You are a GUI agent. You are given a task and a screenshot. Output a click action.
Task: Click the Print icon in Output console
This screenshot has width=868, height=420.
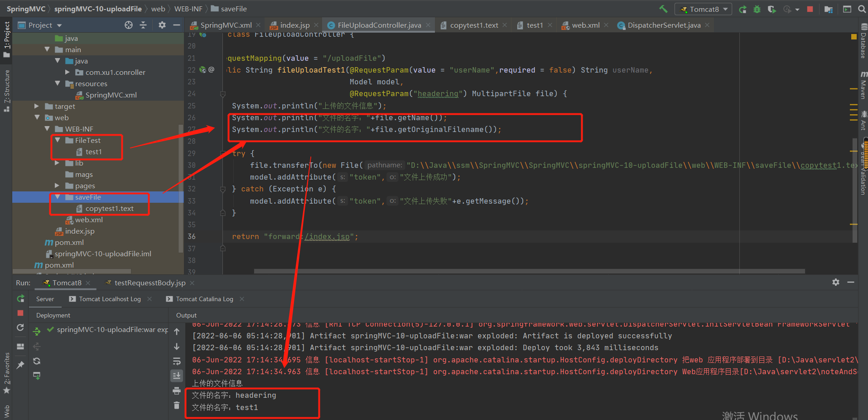[177, 391]
